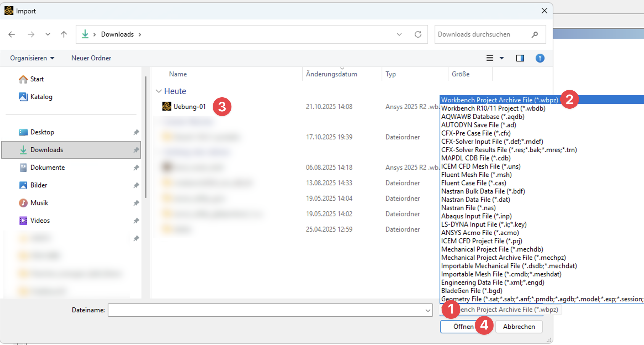
Task: Click the search magnifier icon
Action: click(x=535, y=34)
